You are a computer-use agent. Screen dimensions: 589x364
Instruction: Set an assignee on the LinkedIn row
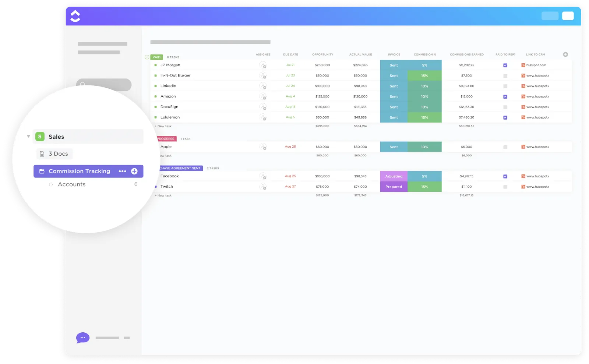tap(263, 86)
